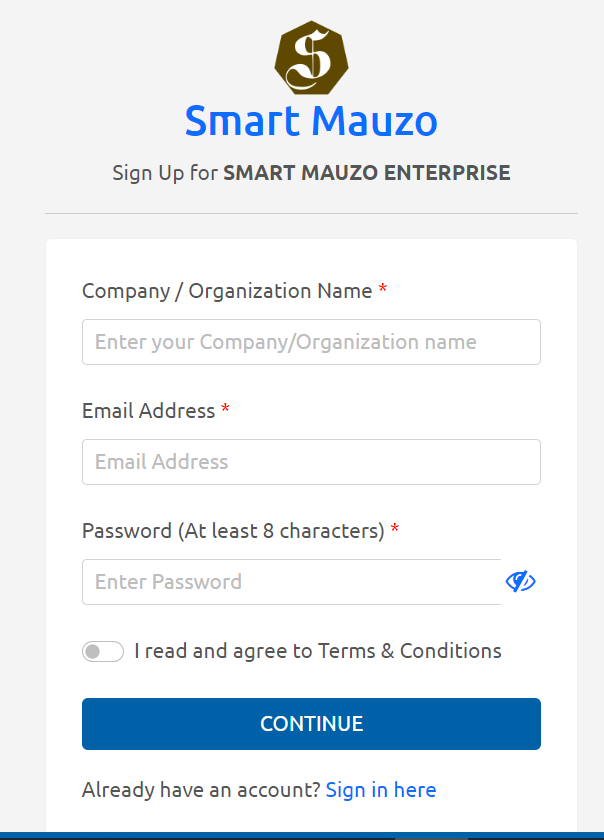Click the I read and agree to Terms & Conditions text
The width and height of the screenshot is (604, 840).
[x=318, y=651]
